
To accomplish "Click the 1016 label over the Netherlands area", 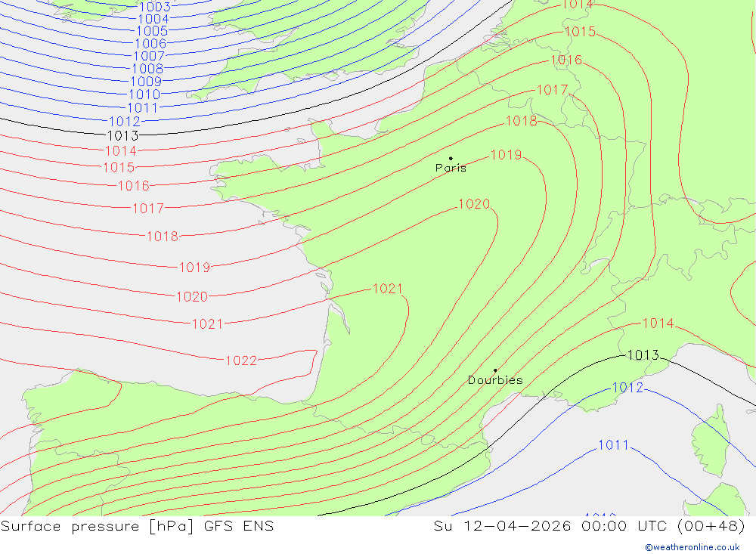I will [566, 60].
